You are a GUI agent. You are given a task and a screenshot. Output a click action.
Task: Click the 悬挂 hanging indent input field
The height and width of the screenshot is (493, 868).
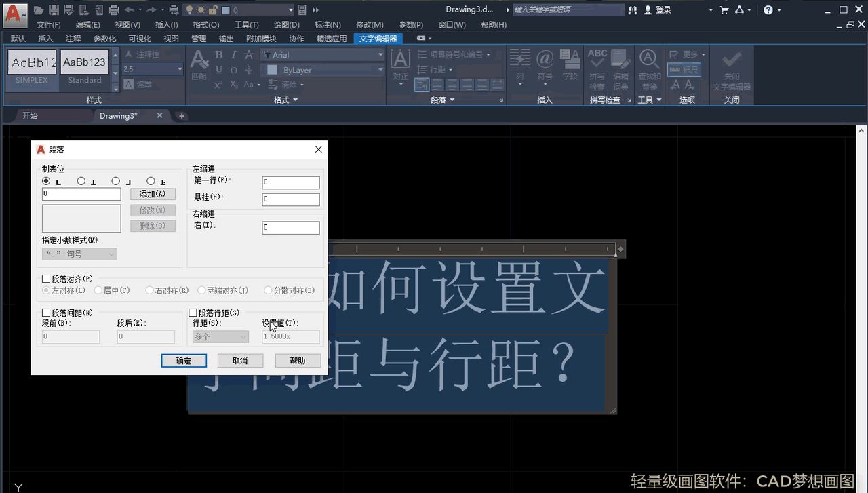290,199
